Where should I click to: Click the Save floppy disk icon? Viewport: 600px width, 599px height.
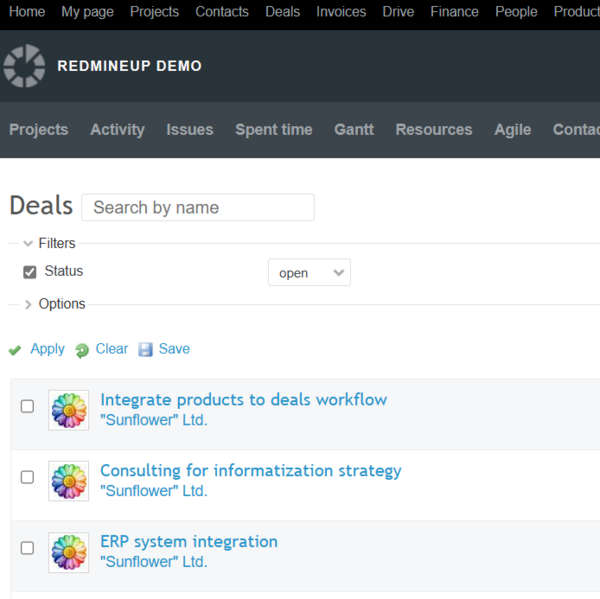click(x=146, y=350)
